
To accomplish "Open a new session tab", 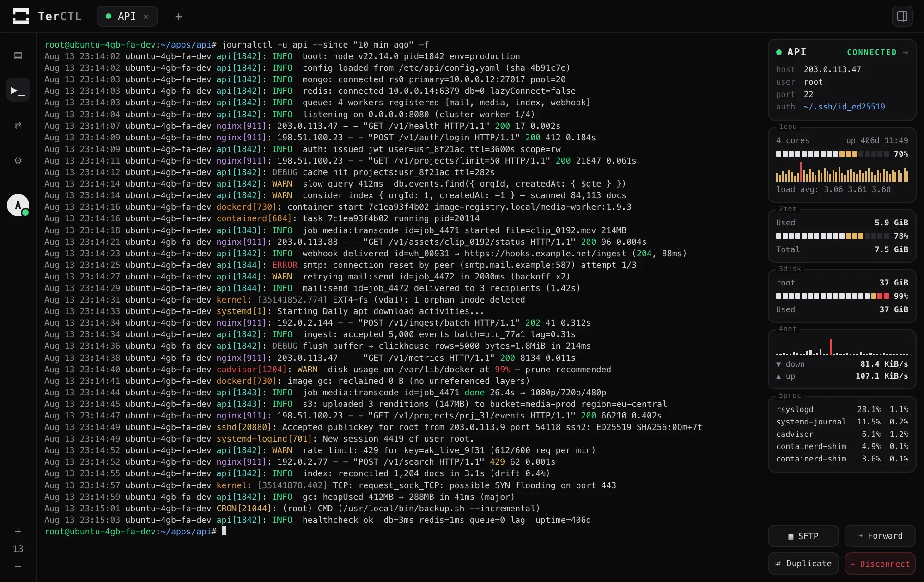I will tap(179, 17).
